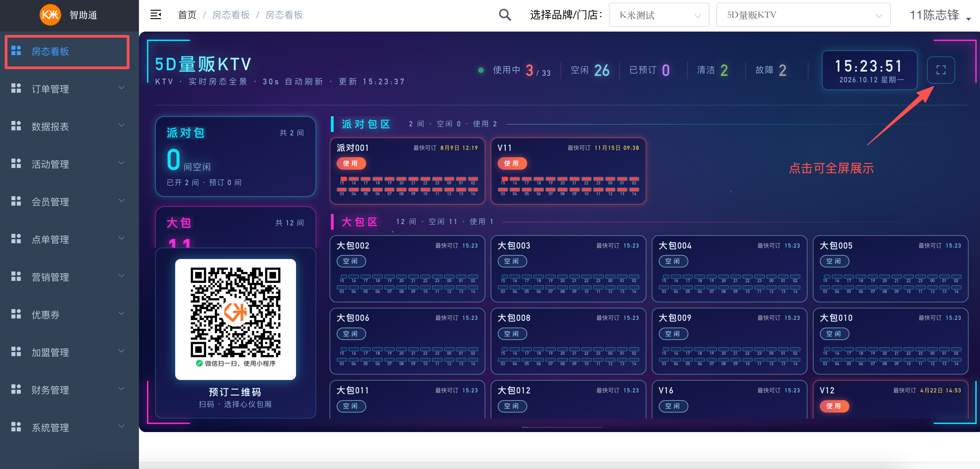Click the 15:23:51 clock panel

pos(869,70)
